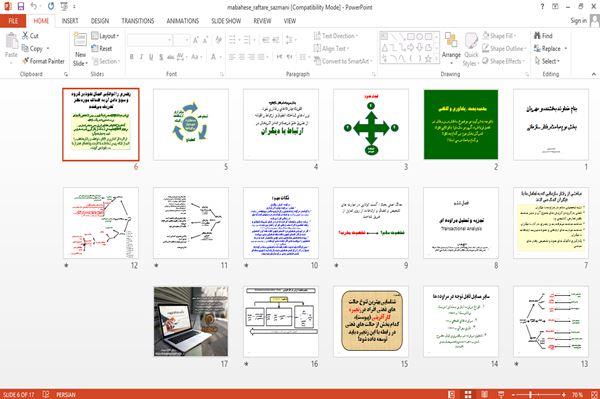
Task: Toggle Underline formatting
Action: click(152, 57)
